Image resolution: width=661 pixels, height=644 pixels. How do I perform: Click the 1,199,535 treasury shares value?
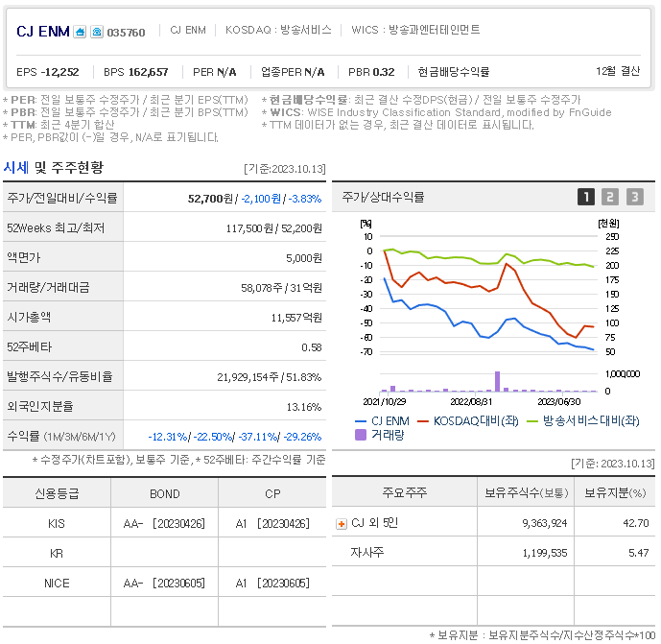click(545, 553)
